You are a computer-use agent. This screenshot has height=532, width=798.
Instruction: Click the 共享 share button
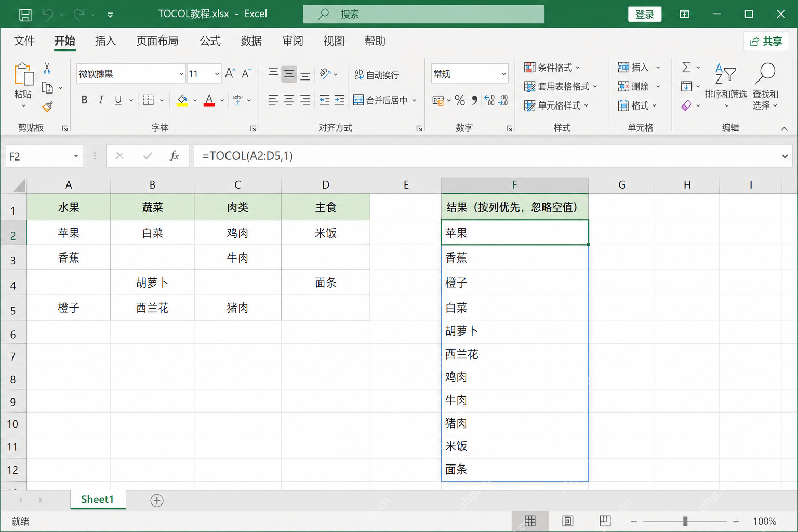(766, 41)
